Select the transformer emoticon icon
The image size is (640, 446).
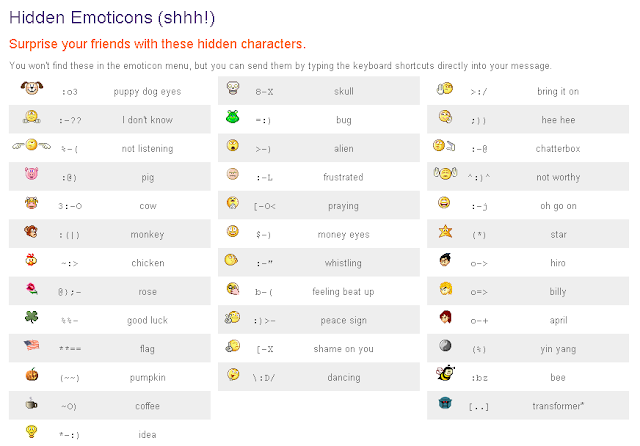pyautogui.click(x=444, y=405)
